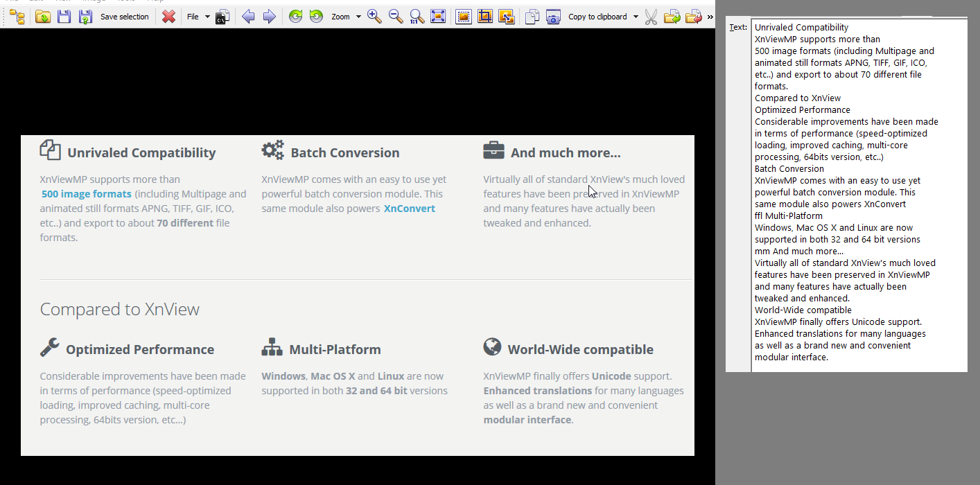Viewport: 980px width, 485px height.
Task: Click the fit image to window icon
Action: (x=438, y=17)
